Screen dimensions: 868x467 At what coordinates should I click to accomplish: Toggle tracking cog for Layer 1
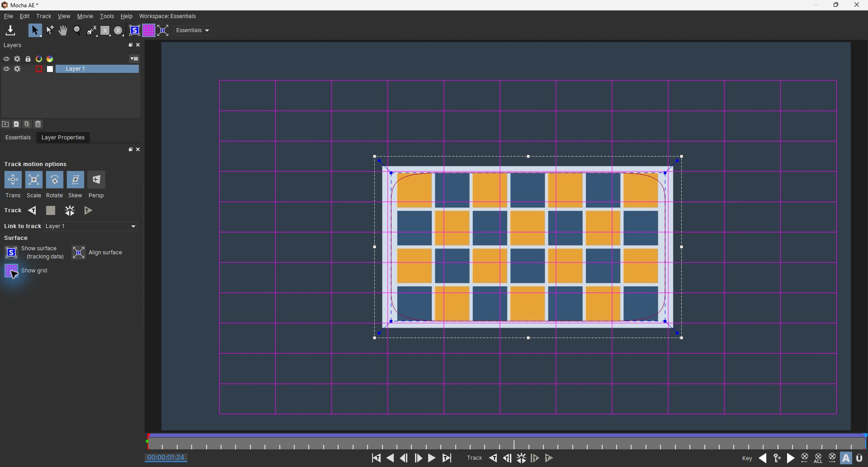(17, 69)
